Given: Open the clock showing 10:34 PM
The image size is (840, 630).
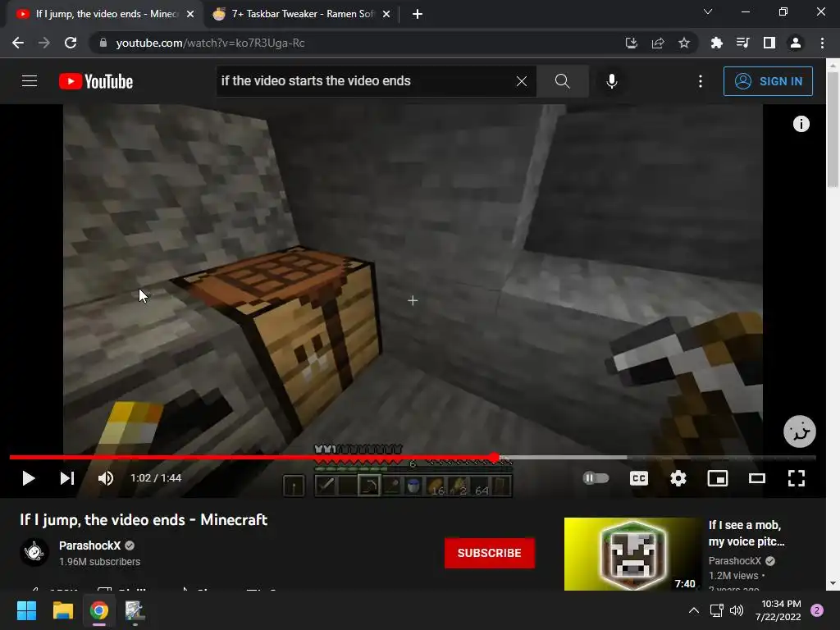Looking at the screenshot, I should pyautogui.click(x=778, y=610).
